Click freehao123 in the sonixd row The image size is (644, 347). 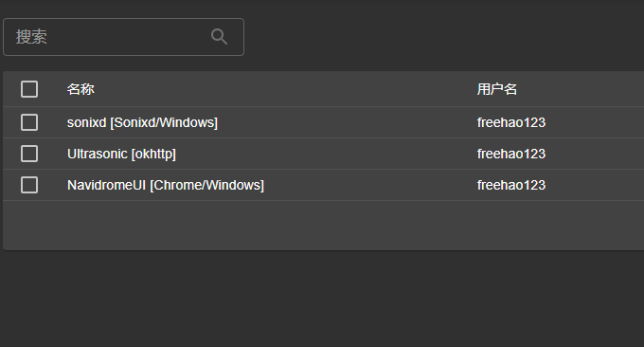(x=511, y=122)
